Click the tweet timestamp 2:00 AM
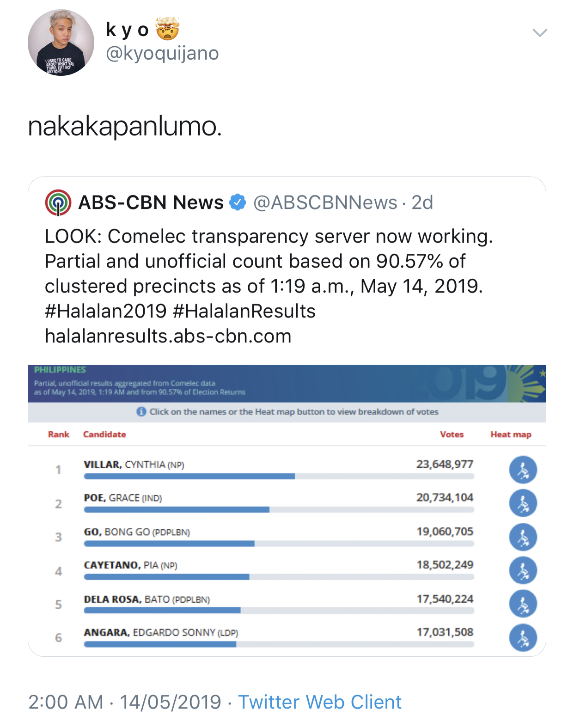The image size is (574, 728). 66,702
